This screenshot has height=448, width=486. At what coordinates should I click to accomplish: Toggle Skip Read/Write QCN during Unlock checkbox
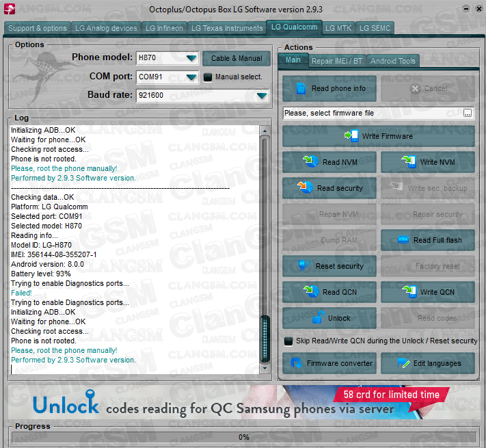[288, 341]
